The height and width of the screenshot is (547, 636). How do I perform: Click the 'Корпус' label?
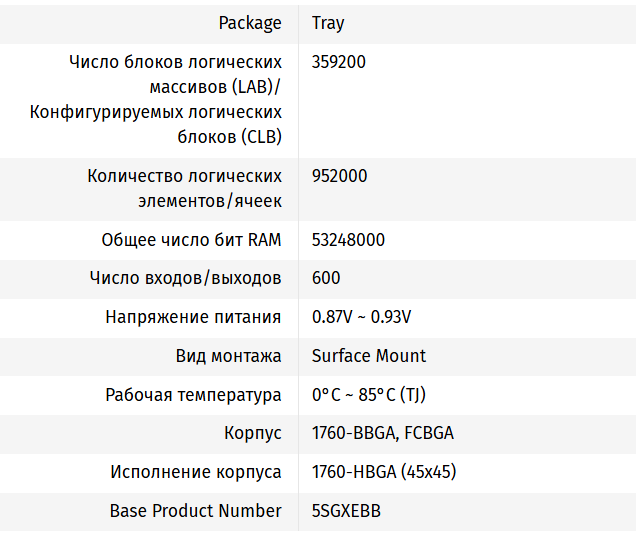[253, 434]
